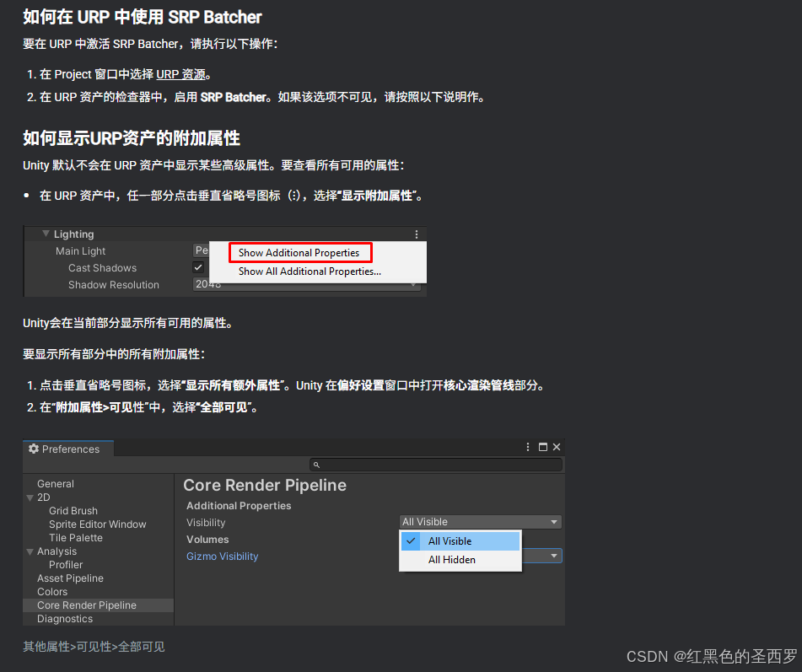Viewport: 802px width, 672px height.
Task: Select Diagnostics preferences
Action: click(65, 619)
